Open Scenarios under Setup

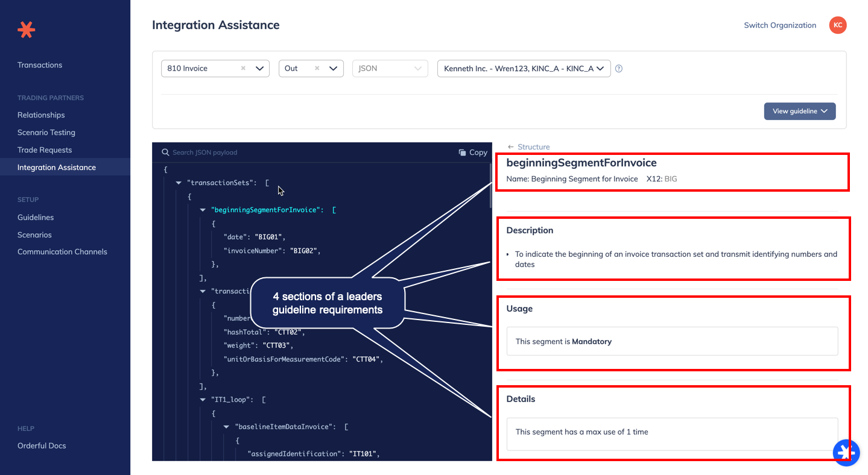coord(34,235)
